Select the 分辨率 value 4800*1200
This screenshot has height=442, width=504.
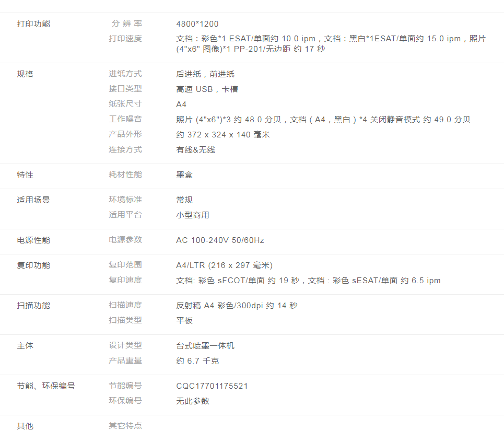[x=197, y=24]
